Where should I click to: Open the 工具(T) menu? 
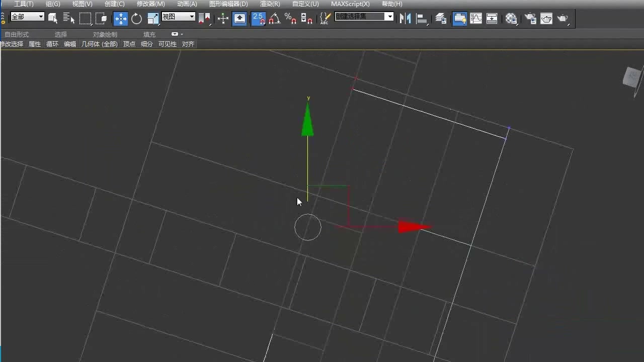(24, 4)
